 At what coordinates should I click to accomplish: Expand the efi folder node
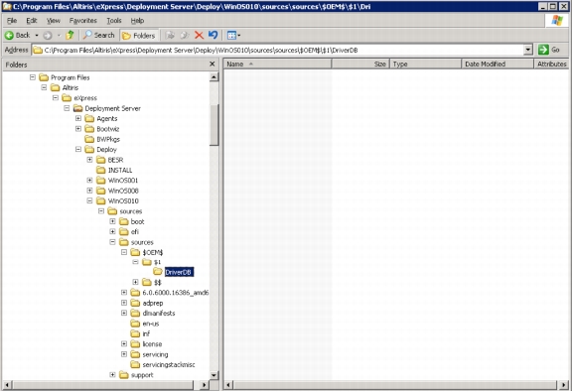tap(112, 231)
